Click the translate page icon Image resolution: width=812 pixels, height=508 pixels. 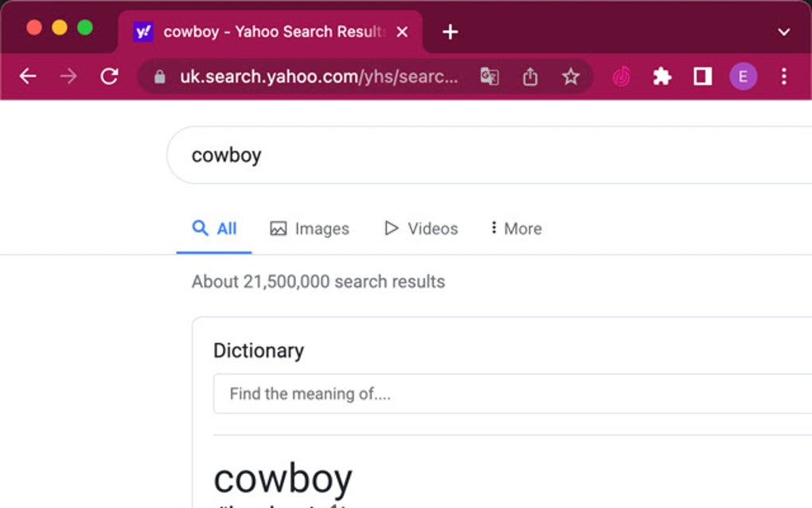(490, 76)
